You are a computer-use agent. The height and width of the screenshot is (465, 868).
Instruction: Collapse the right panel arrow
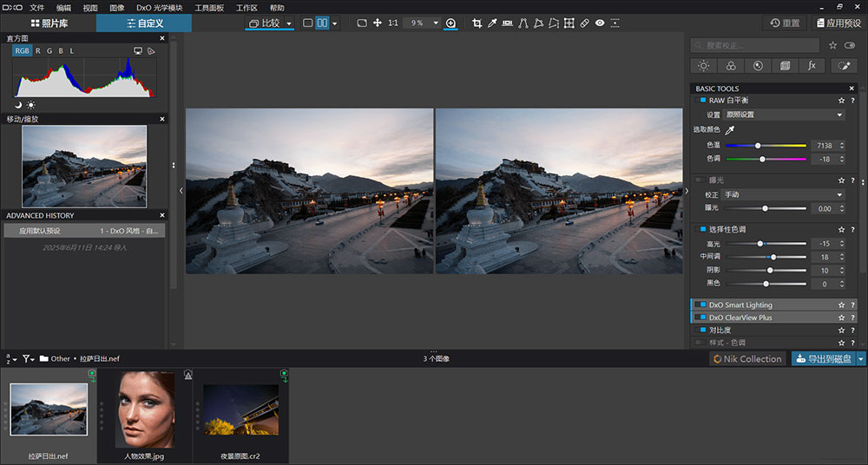pos(687,191)
